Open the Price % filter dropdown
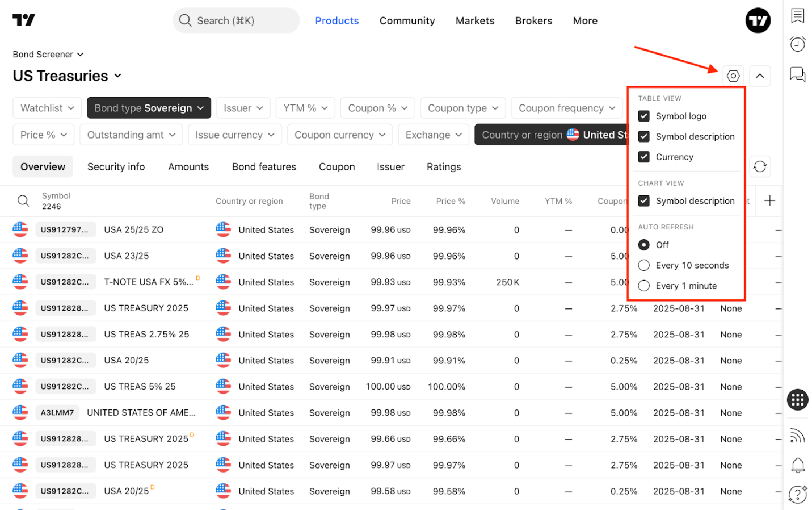Screen dimensions: 812x510 (x=44, y=135)
